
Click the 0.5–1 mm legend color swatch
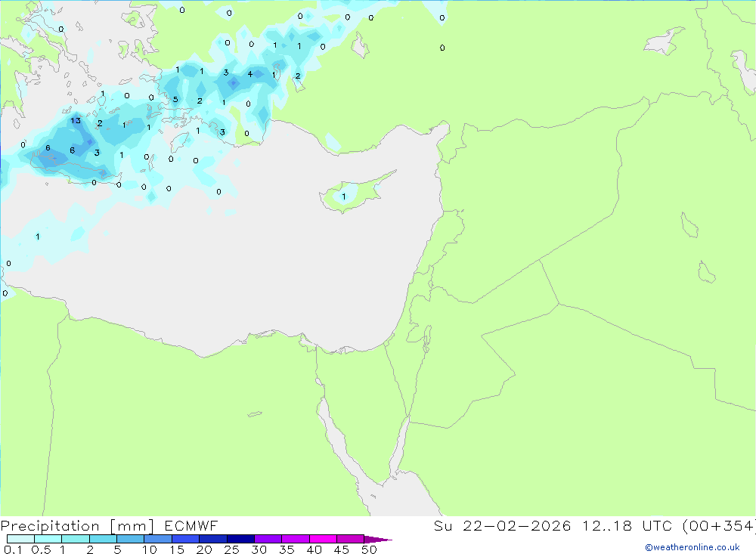tap(48, 539)
